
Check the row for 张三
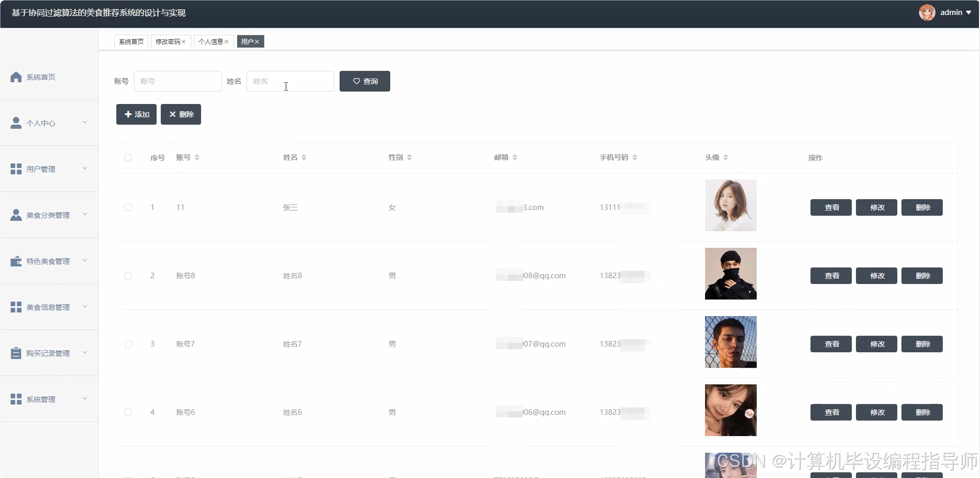(128, 207)
